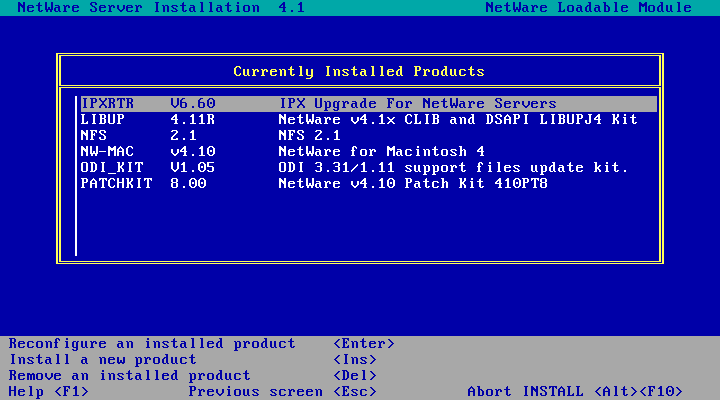Click 'Install a new product' hint
Screen dimensions: 720x400
click(x=103, y=360)
